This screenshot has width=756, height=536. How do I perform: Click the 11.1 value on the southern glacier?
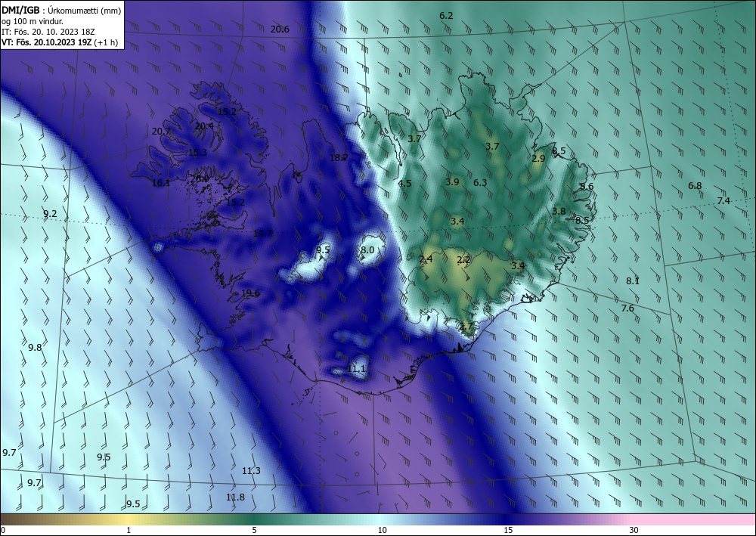pyautogui.click(x=356, y=369)
